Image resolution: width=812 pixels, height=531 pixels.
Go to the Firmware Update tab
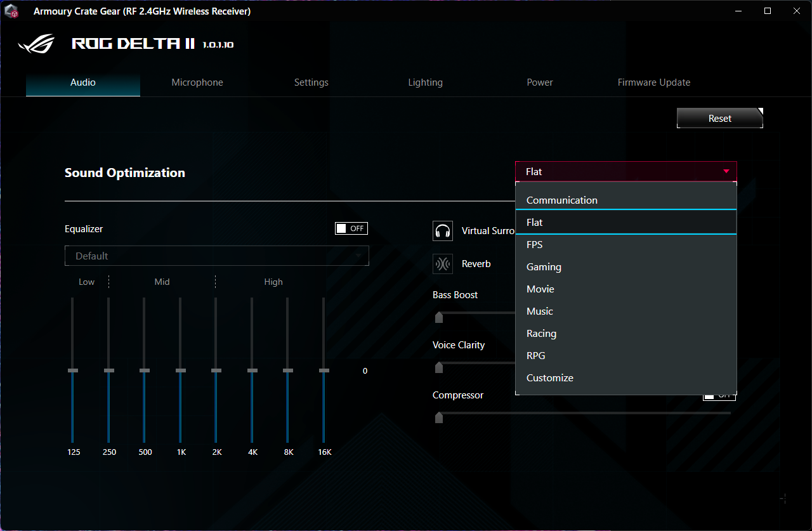coord(653,82)
